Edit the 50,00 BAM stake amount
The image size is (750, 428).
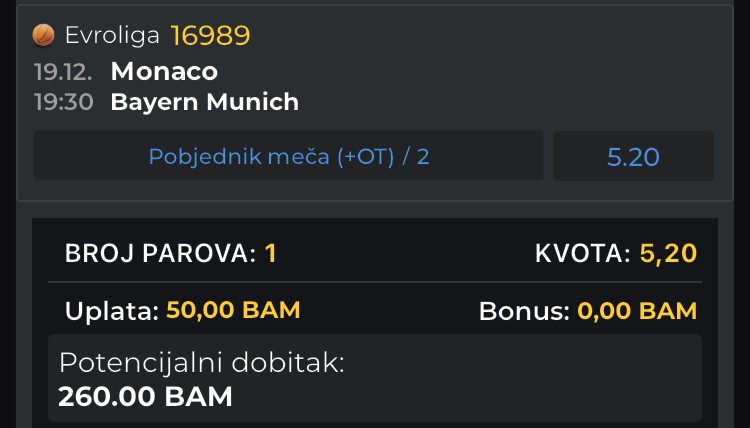[x=233, y=310]
